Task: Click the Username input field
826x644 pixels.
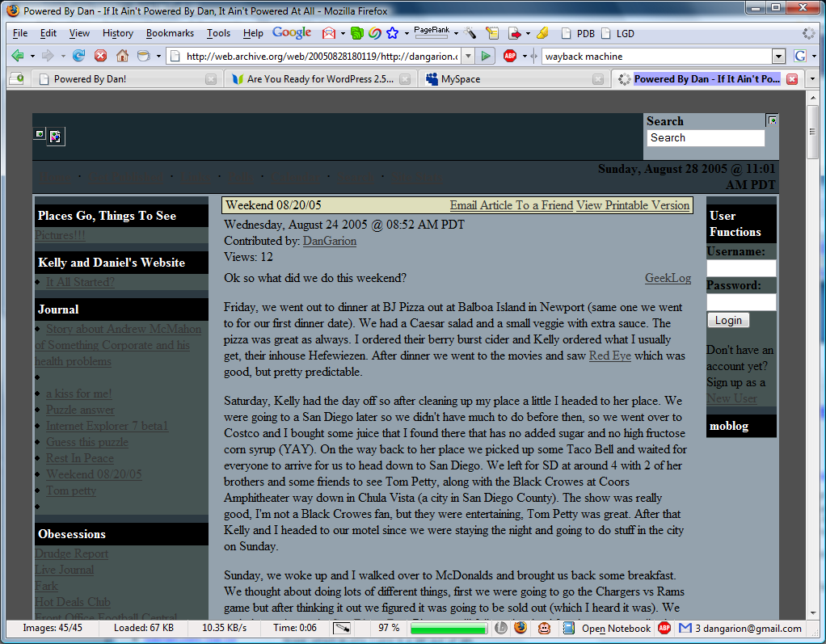Action: [741, 268]
